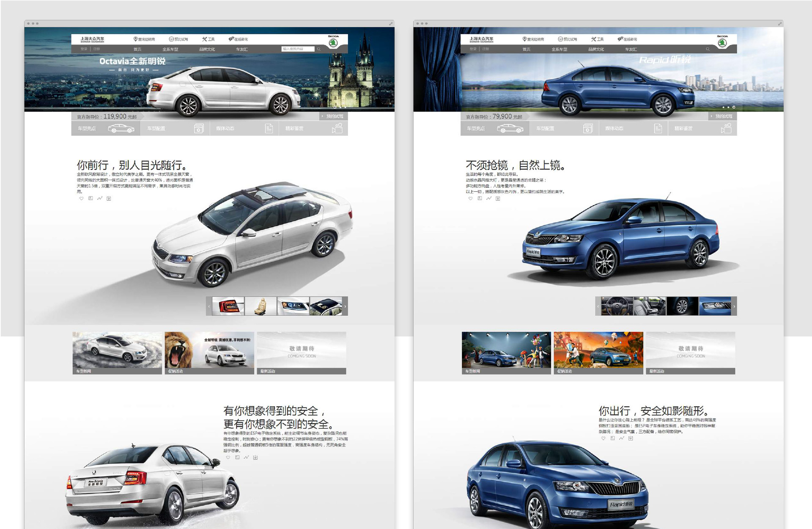
Task: Click 预约试驾 button beside Octavia price
Action: (333, 116)
